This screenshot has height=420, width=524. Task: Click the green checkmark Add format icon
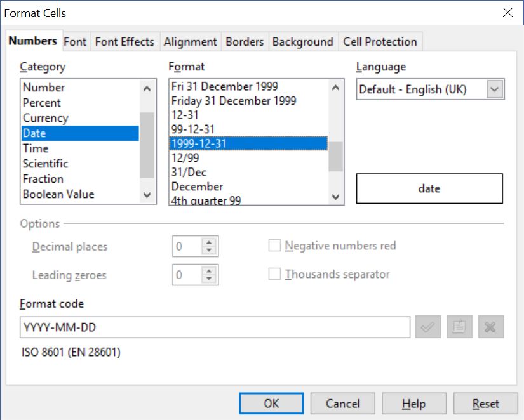[428, 327]
